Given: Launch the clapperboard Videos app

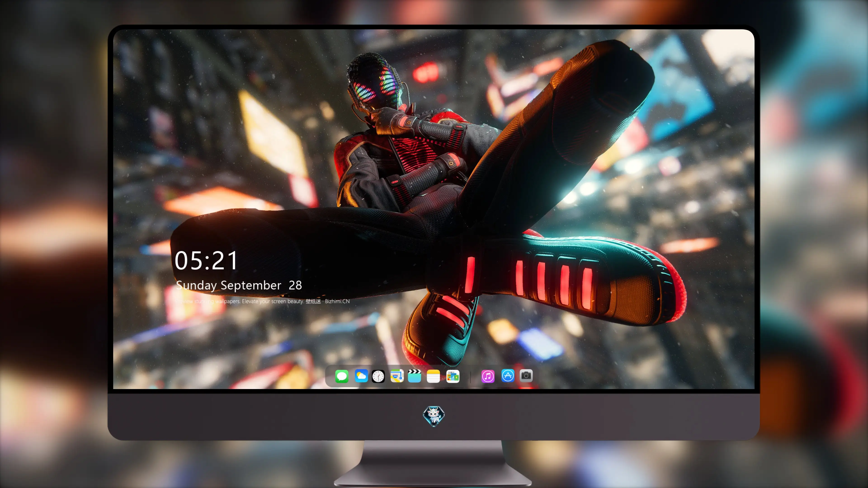Looking at the screenshot, I should pos(415,376).
